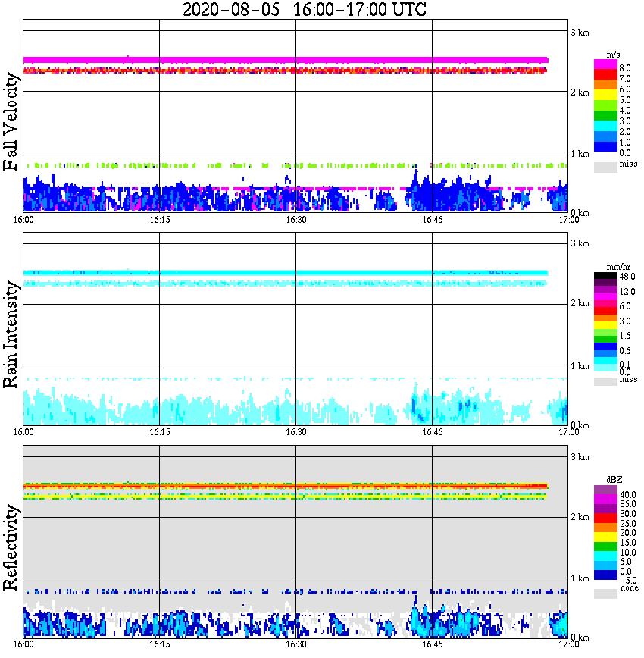Pick the green swatch in the dBZ legend

coord(605,547)
